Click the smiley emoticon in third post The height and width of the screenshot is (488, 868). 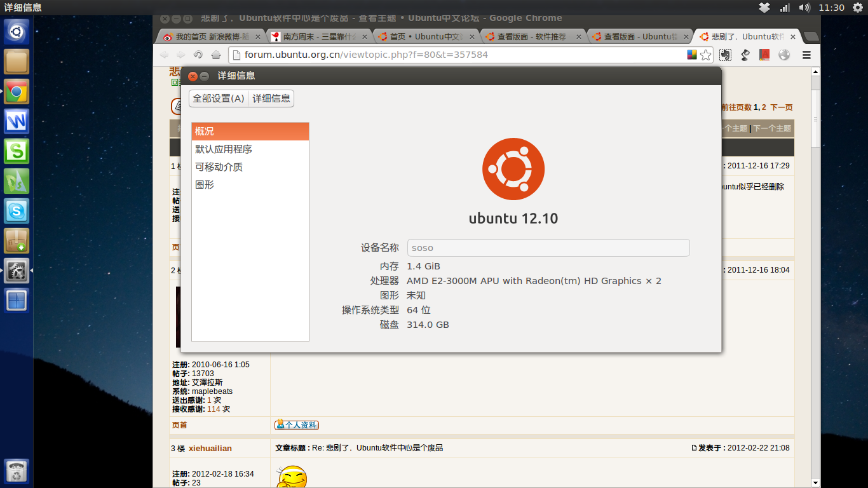coord(292,477)
